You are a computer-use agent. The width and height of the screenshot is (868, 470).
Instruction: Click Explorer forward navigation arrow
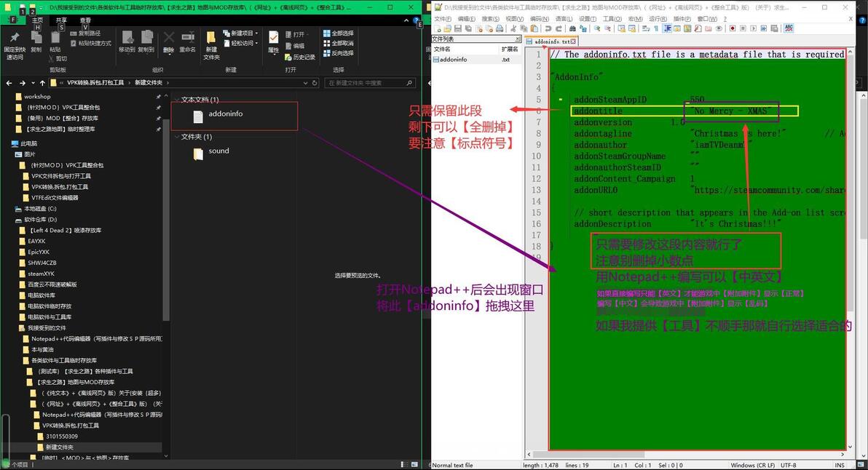22,83
